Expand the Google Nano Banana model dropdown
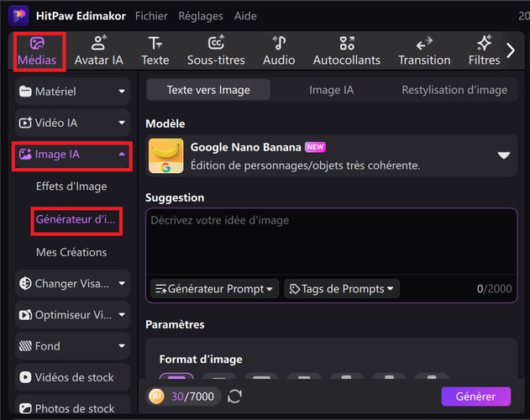 point(504,155)
